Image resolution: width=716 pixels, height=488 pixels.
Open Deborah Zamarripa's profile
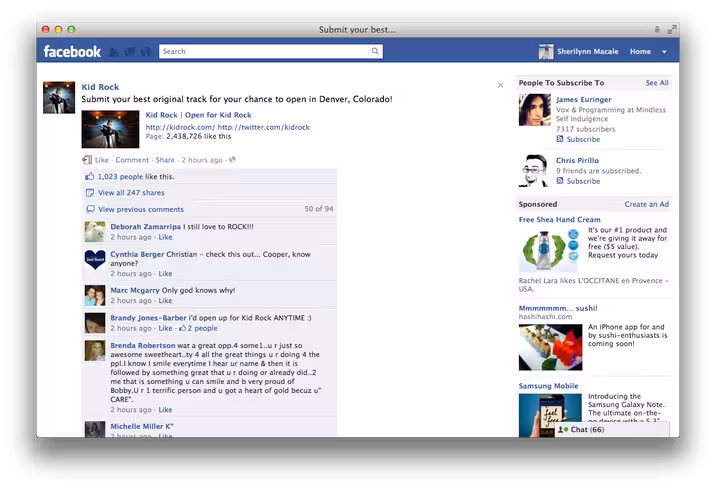(x=146, y=227)
